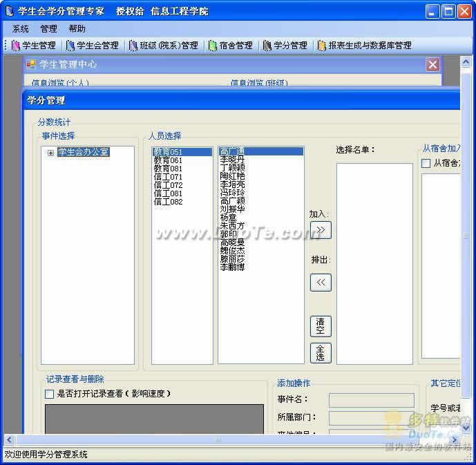This screenshot has width=476, height=465.
Task: Click the 事件名 input field
Action: tap(371, 400)
